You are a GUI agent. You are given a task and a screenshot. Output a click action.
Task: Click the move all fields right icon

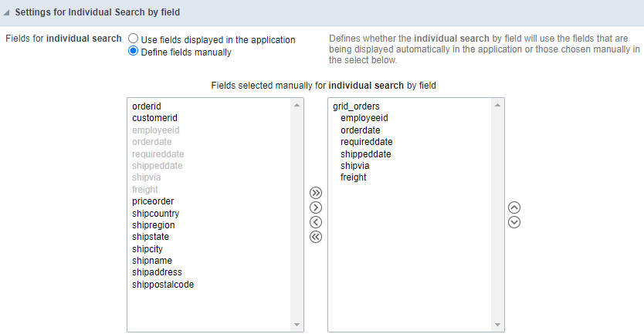coord(315,193)
